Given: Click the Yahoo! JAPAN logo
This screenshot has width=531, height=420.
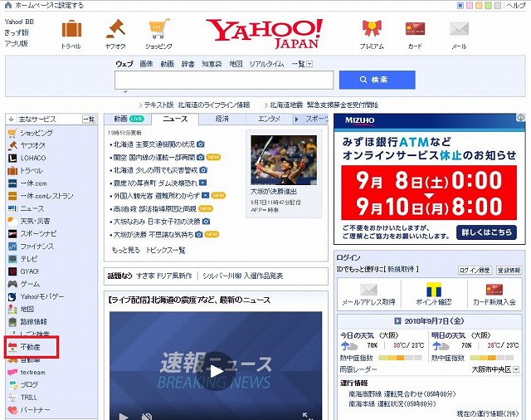Looking at the screenshot, I should (x=265, y=33).
